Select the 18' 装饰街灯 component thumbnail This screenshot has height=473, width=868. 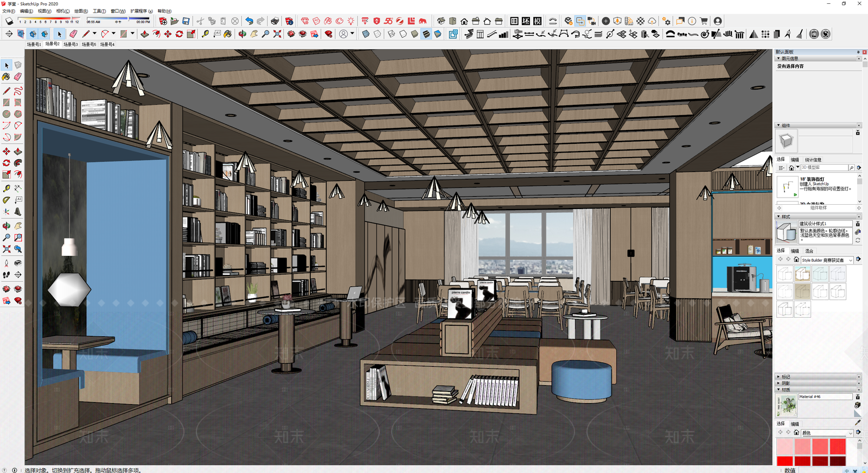pos(787,187)
